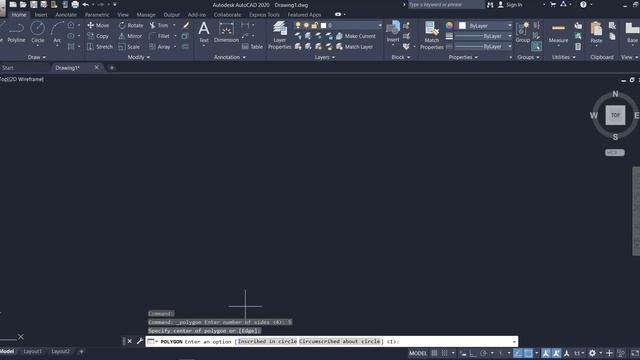The height and width of the screenshot is (360, 640).
Task: Click the MODEL status bar button
Action: [x=418, y=353]
